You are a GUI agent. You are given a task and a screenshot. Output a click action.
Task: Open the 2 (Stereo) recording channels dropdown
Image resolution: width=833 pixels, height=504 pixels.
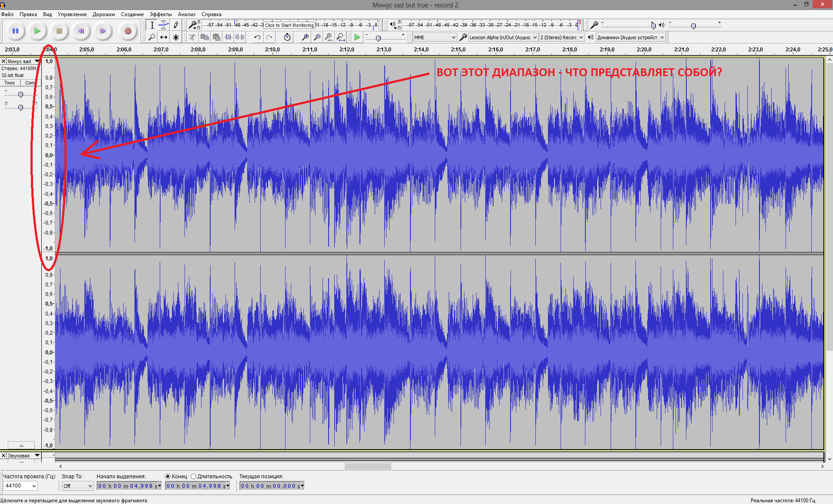[561, 37]
